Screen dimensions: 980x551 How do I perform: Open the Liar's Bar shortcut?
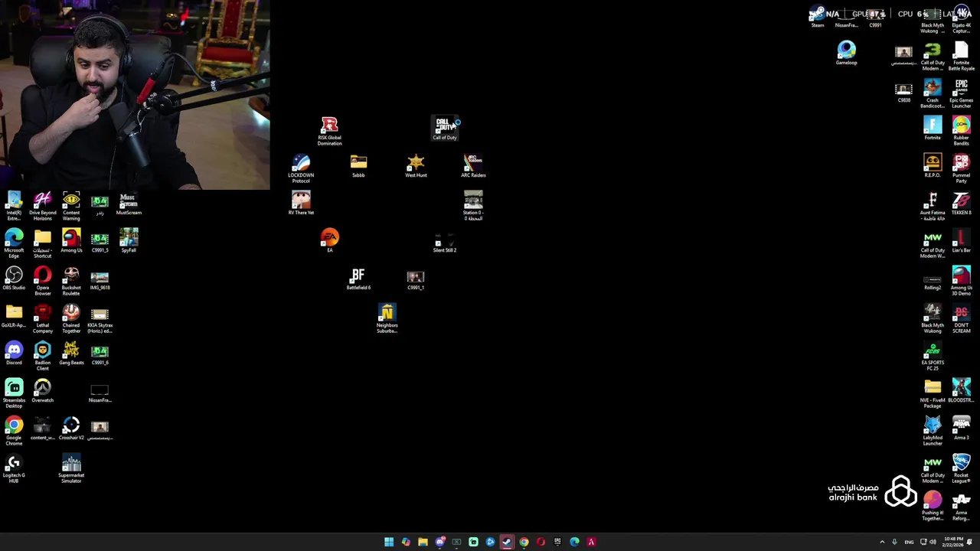962,241
